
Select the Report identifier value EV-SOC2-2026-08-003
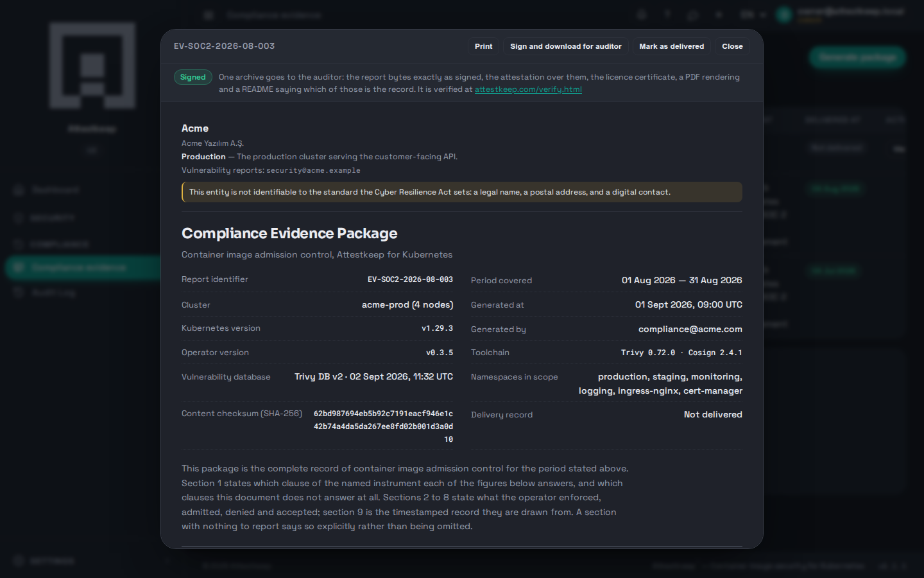point(410,279)
